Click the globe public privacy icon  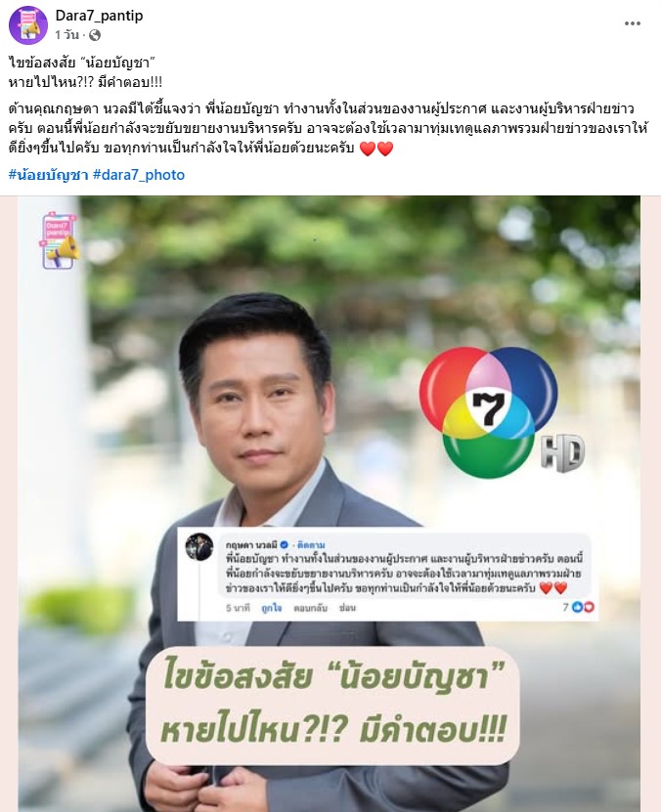click(x=95, y=35)
